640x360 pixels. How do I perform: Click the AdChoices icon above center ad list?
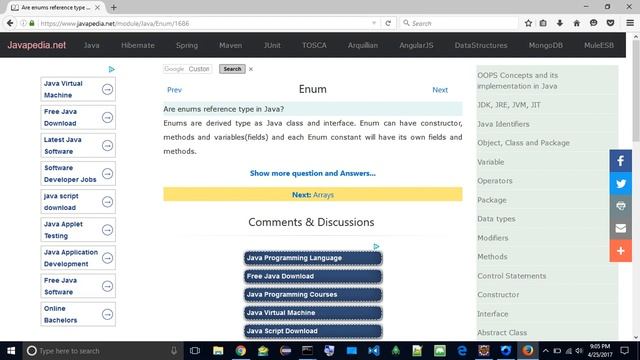click(376, 247)
